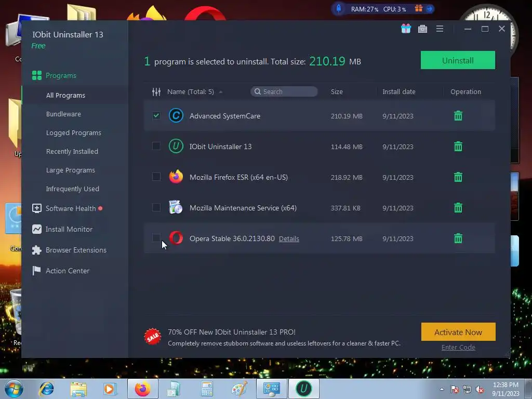This screenshot has height=399, width=532.
Task: Open Windows Media Player taskbar icon
Action: point(110,389)
